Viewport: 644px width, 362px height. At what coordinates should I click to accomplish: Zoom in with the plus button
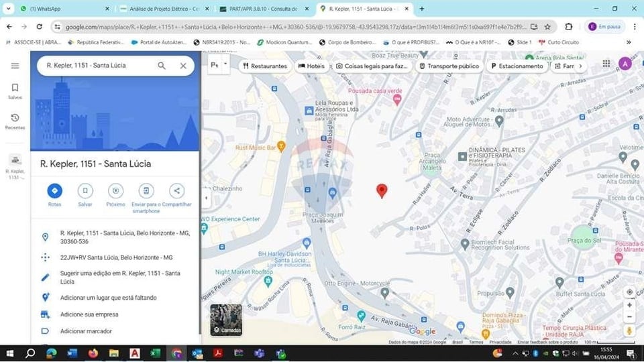pos(629,305)
